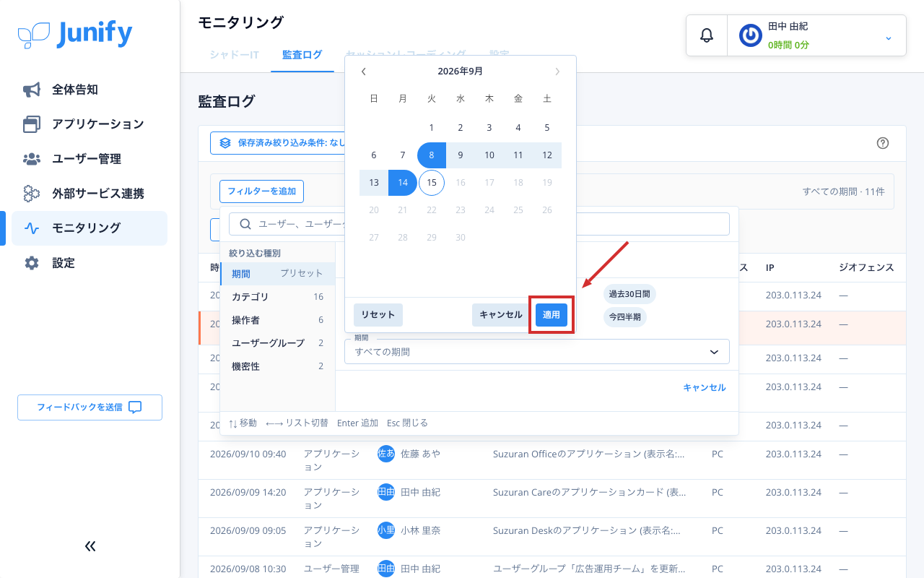Click the help question mark icon
924x578 pixels.
(x=882, y=143)
